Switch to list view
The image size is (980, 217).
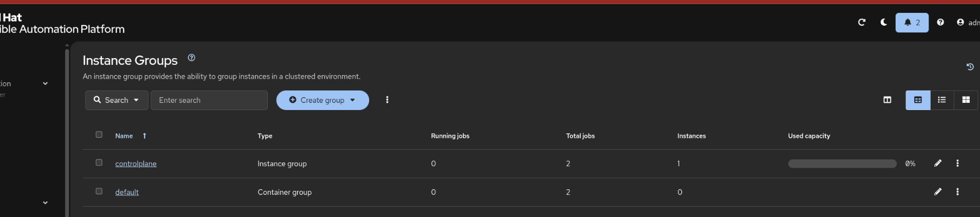[941, 100]
